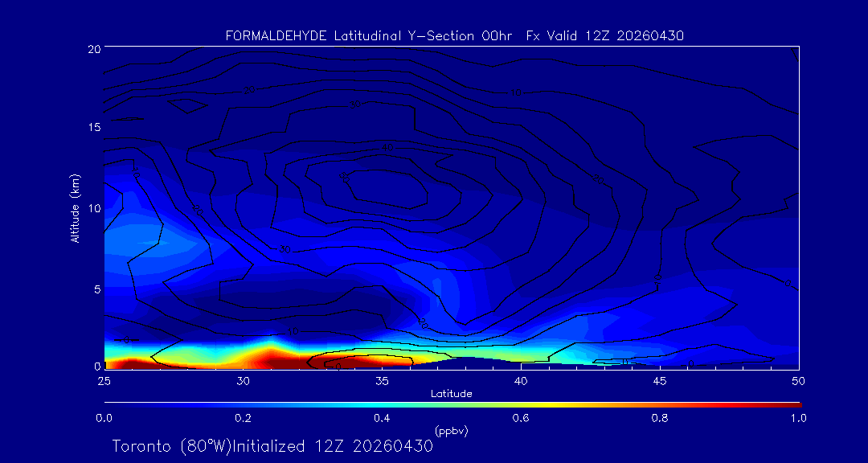The height and width of the screenshot is (463, 868).
Task: Click the FORMALDEHYDE plot title text
Action: point(454,36)
